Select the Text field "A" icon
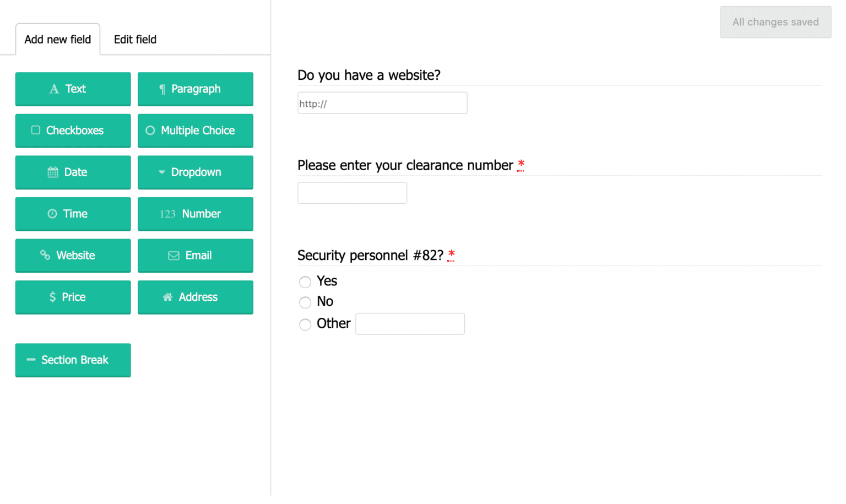The height and width of the screenshot is (504, 846). pos(54,89)
